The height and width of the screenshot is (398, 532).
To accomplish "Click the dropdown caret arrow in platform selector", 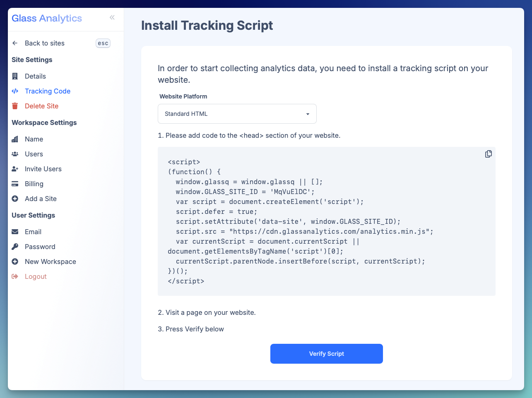I will [308, 114].
